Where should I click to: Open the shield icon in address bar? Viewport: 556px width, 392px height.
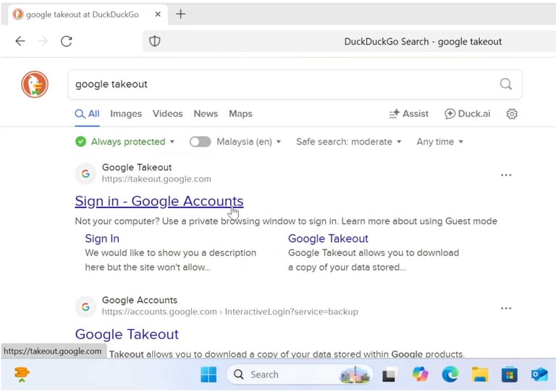[155, 41]
